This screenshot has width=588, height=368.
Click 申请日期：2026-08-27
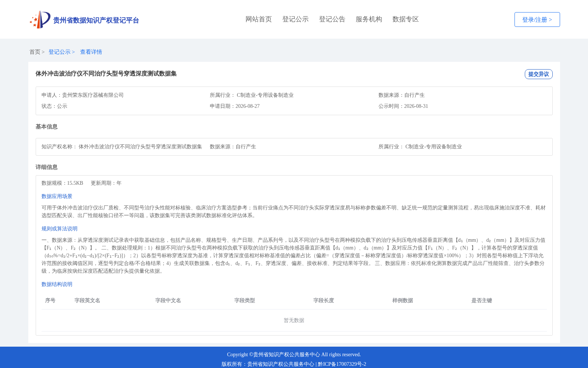[235, 106]
